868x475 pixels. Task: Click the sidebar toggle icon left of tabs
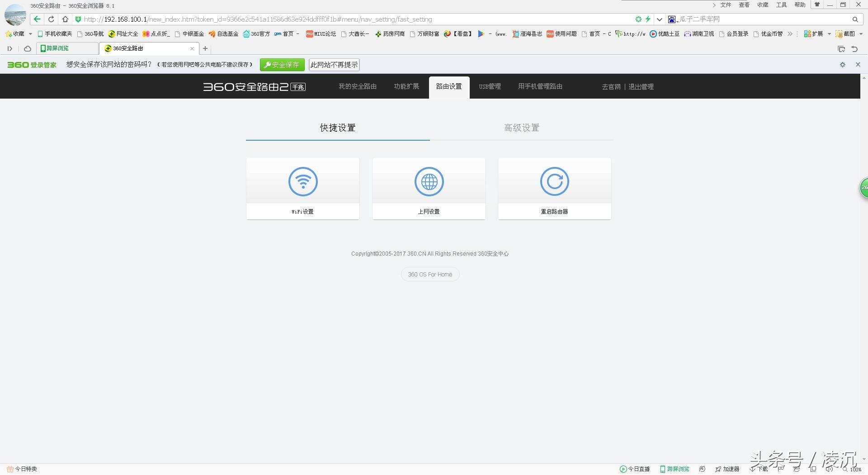click(9, 48)
